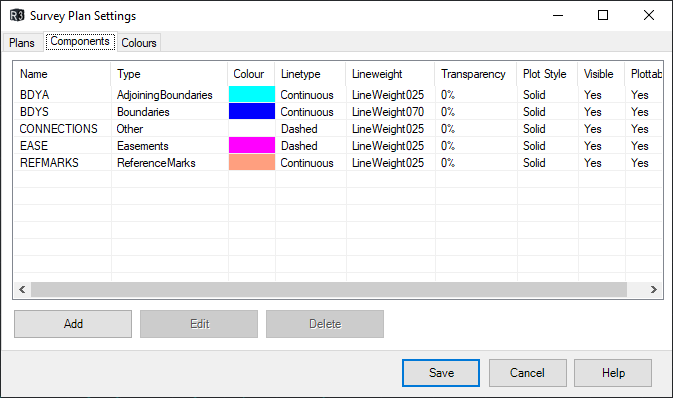Click the LineWeight025 cell for REFMARKS
Viewport: 673px width, 398px height.
click(x=388, y=163)
